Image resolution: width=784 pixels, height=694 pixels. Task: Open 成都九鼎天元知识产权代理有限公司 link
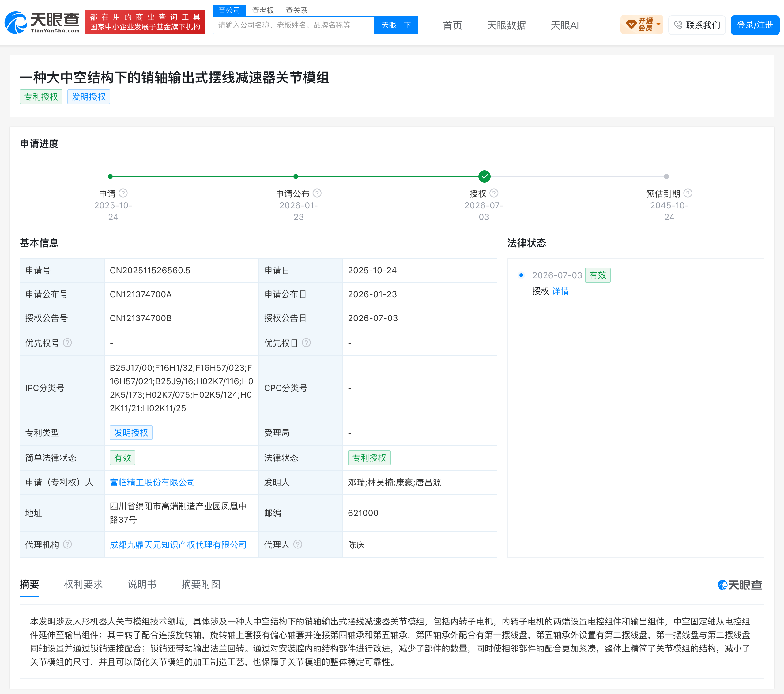pos(178,545)
